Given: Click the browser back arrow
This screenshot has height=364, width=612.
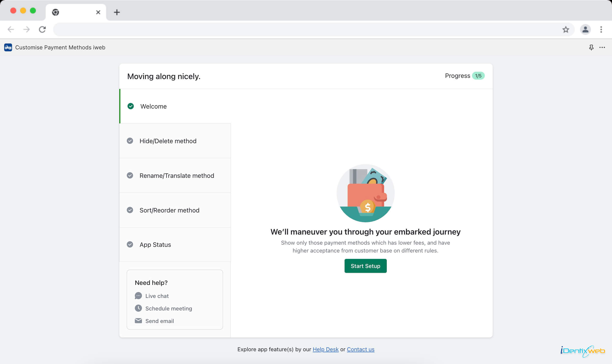Looking at the screenshot, I should click(11, 29).
